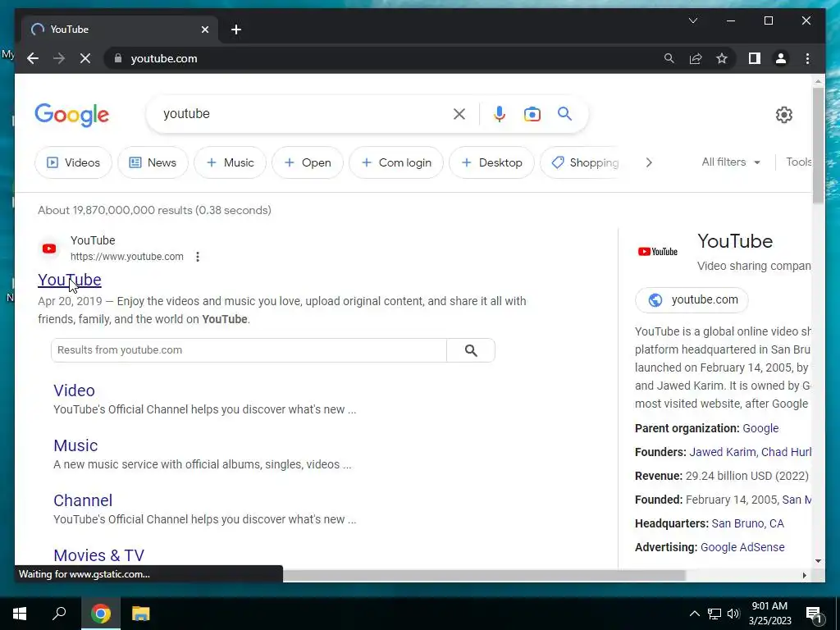840x630 pixels.
Task: Open Google quick settings gear
Action: (783, 115)
